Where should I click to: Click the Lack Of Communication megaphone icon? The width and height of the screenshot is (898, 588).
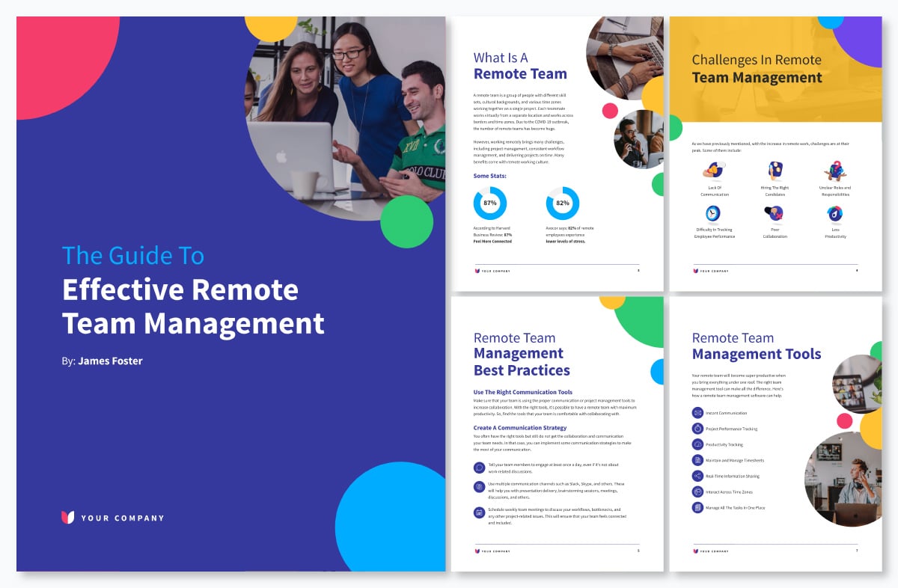click(x=713, y=171)
